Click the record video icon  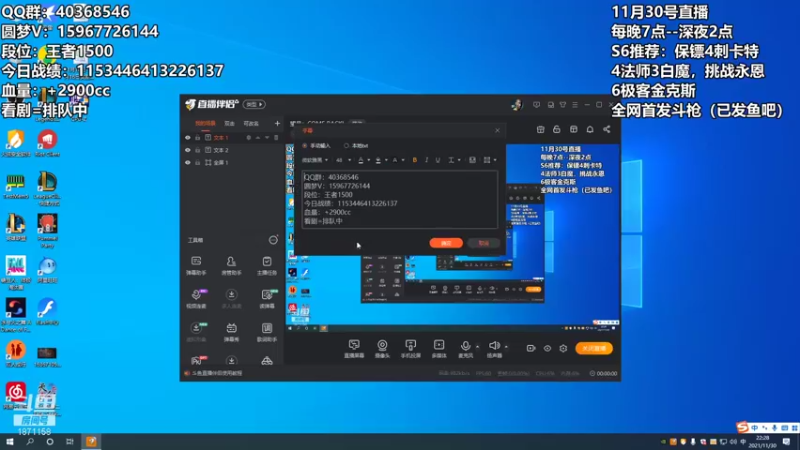click(x=531, y=348)
